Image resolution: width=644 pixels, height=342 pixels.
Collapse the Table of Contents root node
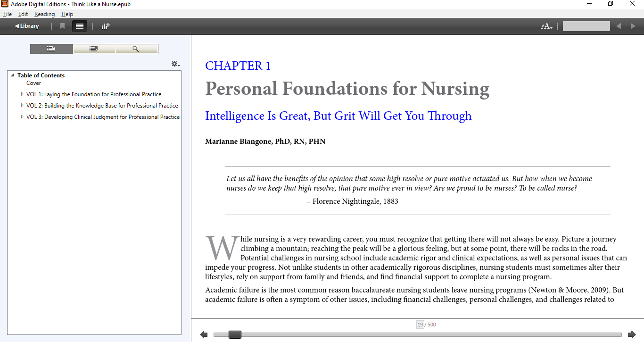point(13,75)
